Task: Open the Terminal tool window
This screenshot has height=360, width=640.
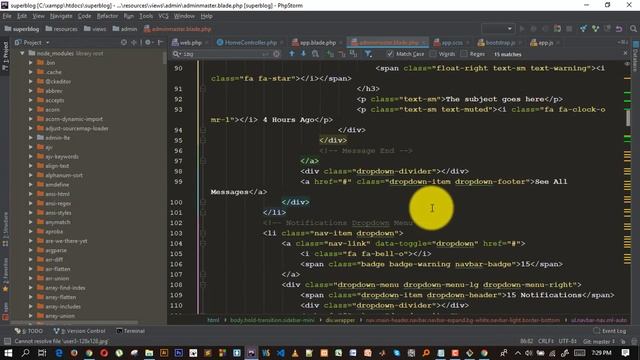Action: click(131, 331)
